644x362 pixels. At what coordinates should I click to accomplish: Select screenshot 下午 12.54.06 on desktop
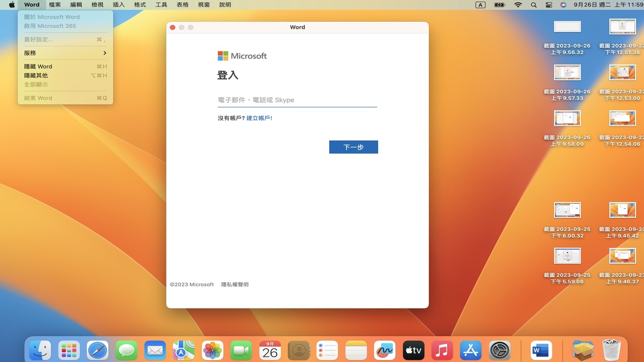click(x=622, y=129)
